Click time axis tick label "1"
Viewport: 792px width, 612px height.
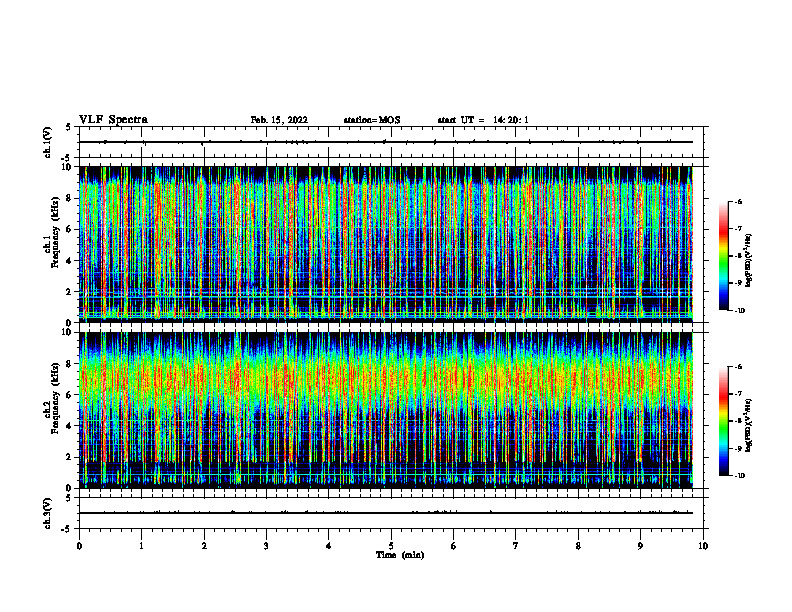click(142, 546)
